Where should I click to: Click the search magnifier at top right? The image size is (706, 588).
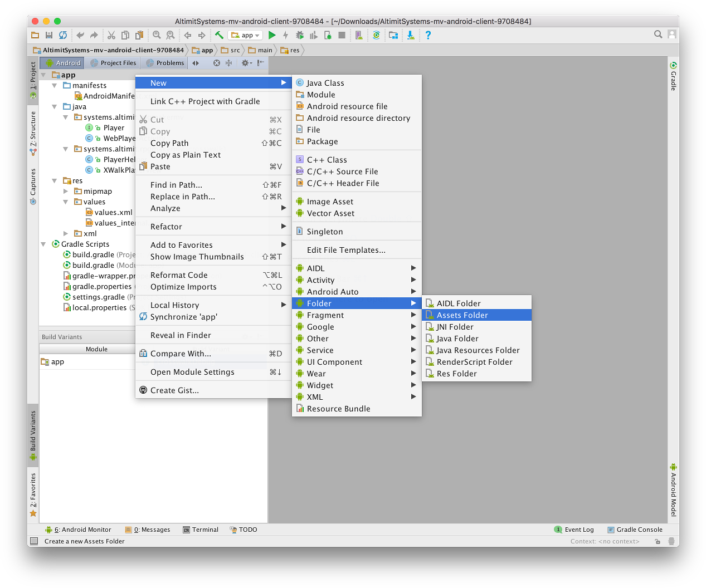coord(658,35)
